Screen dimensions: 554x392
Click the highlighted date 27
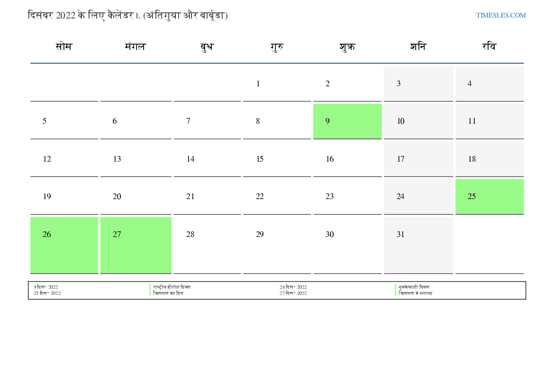tap(136, 245)
